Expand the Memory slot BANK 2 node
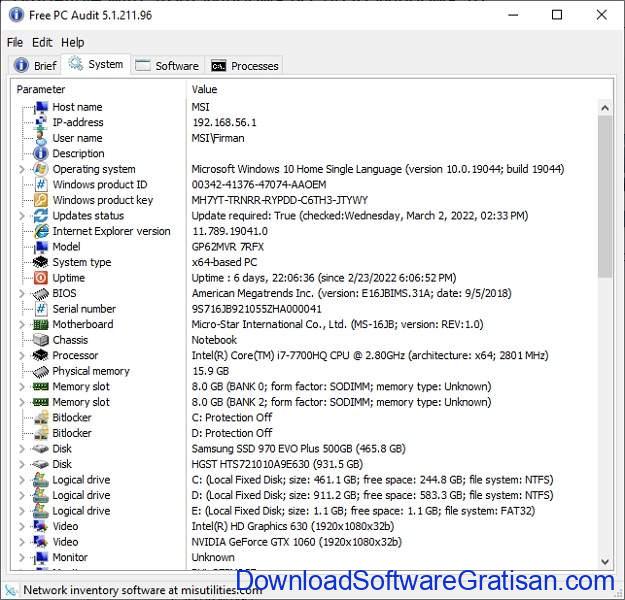Viewport: 625px width, 600px height. (x=22, y=403)
